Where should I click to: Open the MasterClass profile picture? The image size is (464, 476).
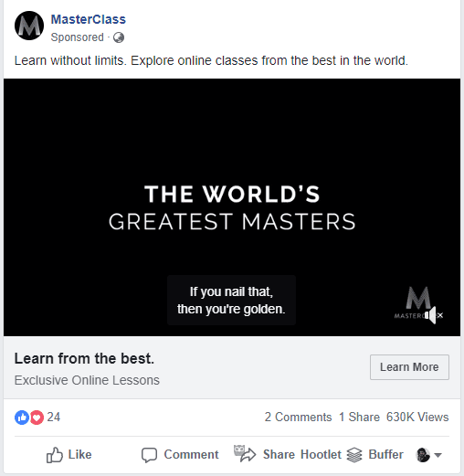29,26
